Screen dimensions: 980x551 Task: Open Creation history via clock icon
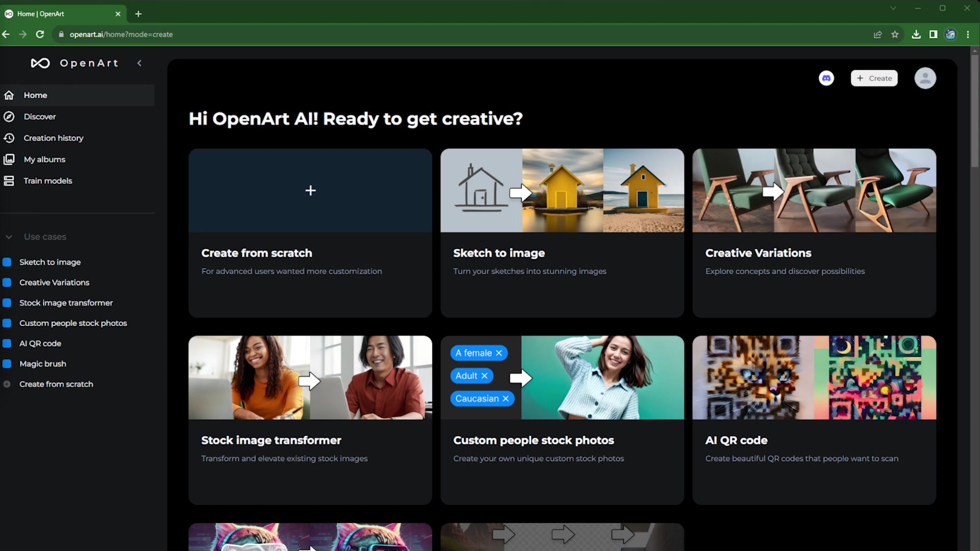click(9, 138)
